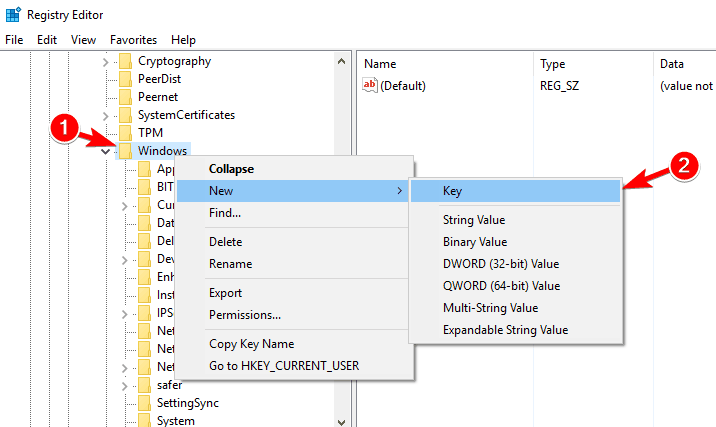Screen dimensions: 716x427
Task: Click the Cryptography folder icon
Action: pos(125,61)
